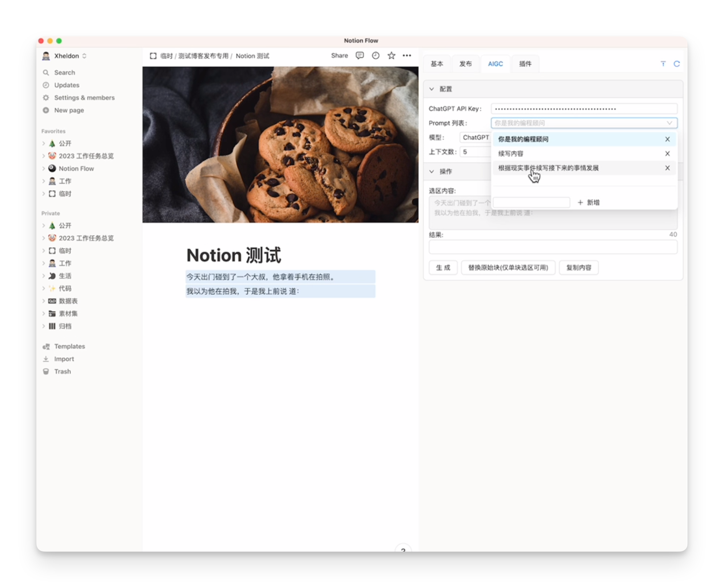This screenshot has height=588, width=724.
Task: Favorite the page with the star icon
Action: (391, 56)
